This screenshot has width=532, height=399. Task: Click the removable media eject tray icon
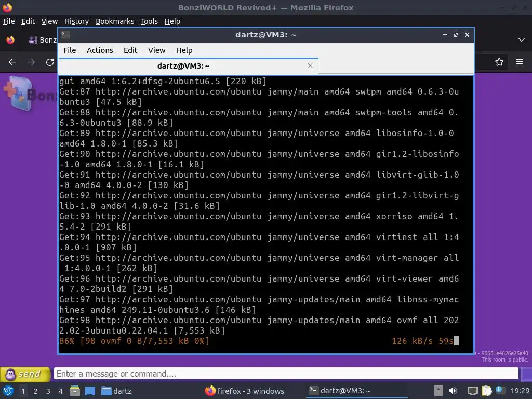[438, 391]
